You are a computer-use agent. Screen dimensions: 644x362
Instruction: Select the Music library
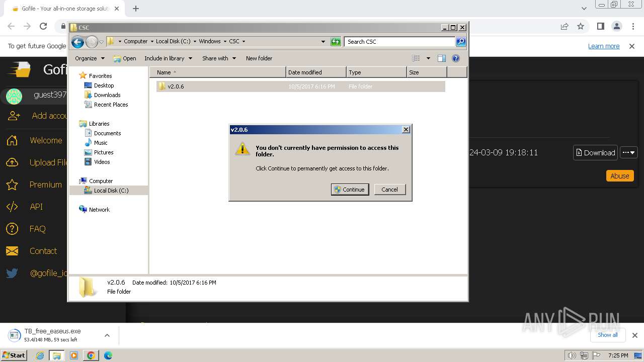(x=101, y=143)
